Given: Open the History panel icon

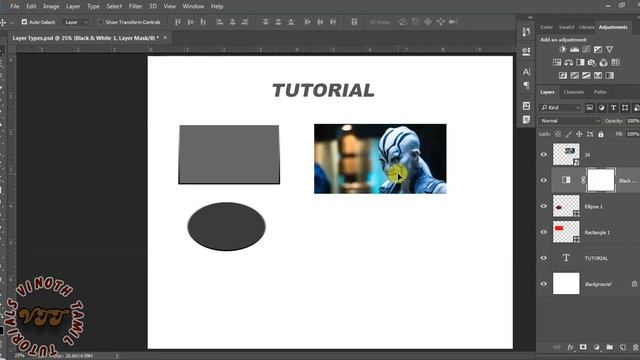Looking at the screenshot, I should (526, 32).
